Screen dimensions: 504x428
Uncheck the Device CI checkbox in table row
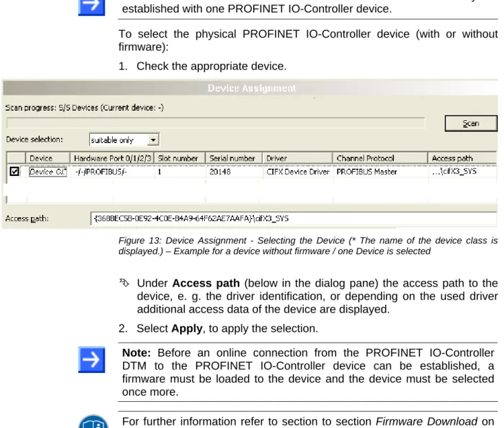[x=14, y=172]
